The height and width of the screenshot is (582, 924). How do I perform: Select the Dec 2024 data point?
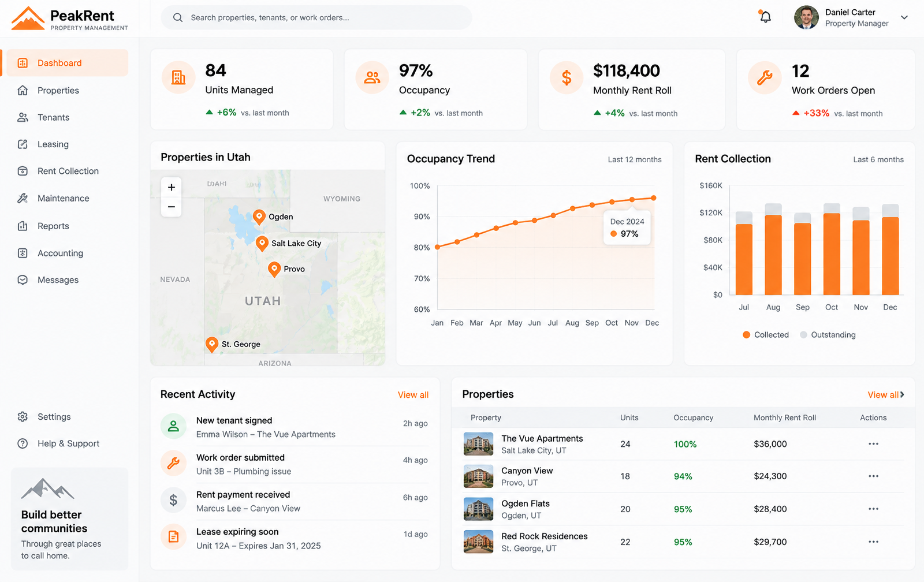[654, 198]
